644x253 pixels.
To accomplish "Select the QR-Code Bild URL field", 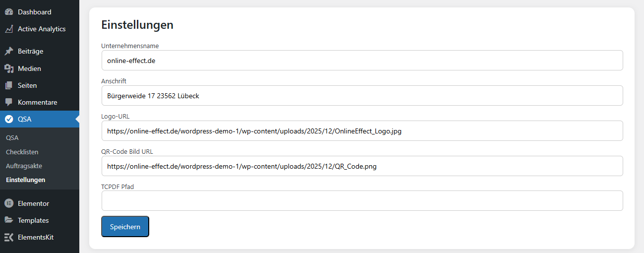I will coord(362,166).
